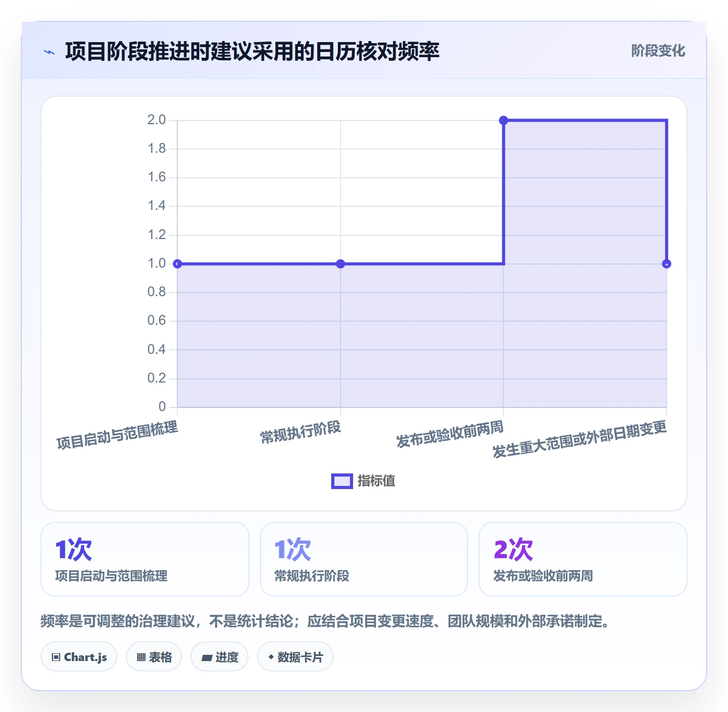Viewport: 728px width, 712px height.
Task: Click the 项目启动与范围梳理 caption in the first stat card
Action: coord(111,576)
